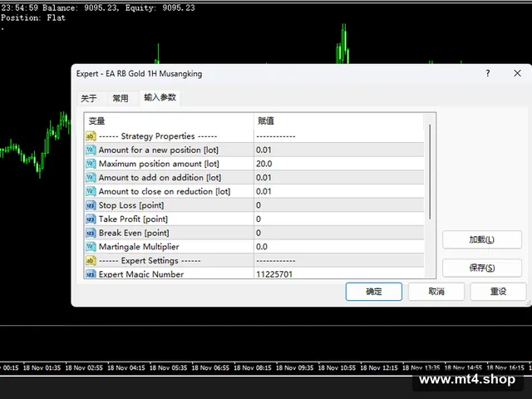Image resolution: width=532 pixels, height=399 pixels.
Task: Click the icon beside Amount to add on addition
Action: point(91,177)
